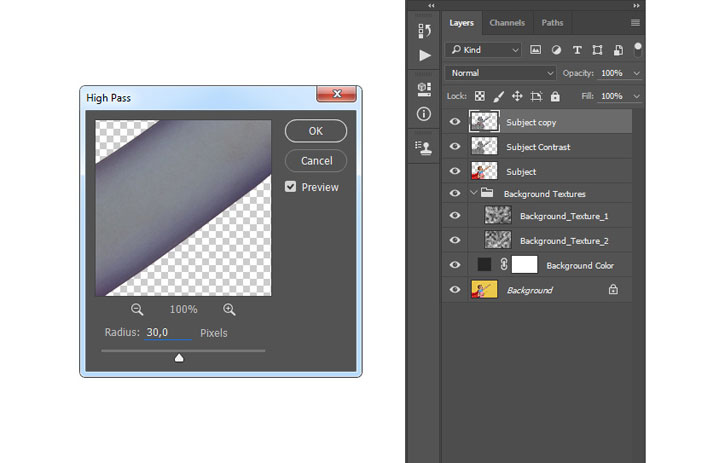This screenshot has width=725, height=463.
Task: Lock position move icon
Action: [517, 96]
